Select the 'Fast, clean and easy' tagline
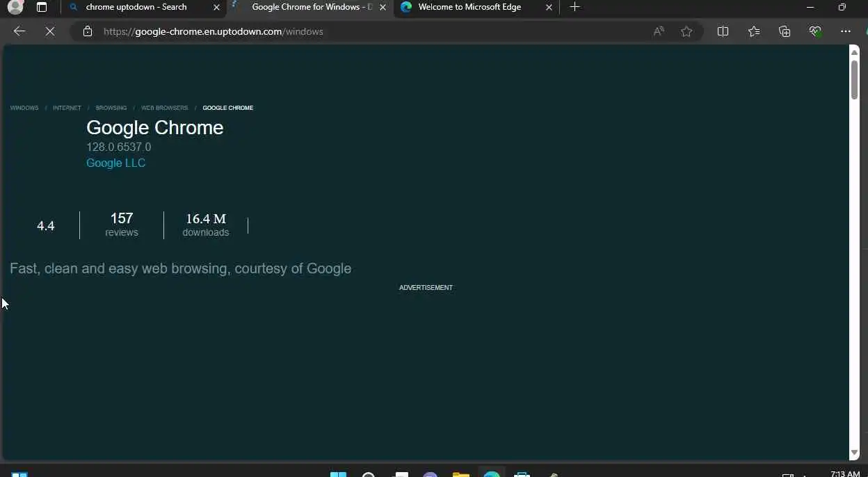 181,268
